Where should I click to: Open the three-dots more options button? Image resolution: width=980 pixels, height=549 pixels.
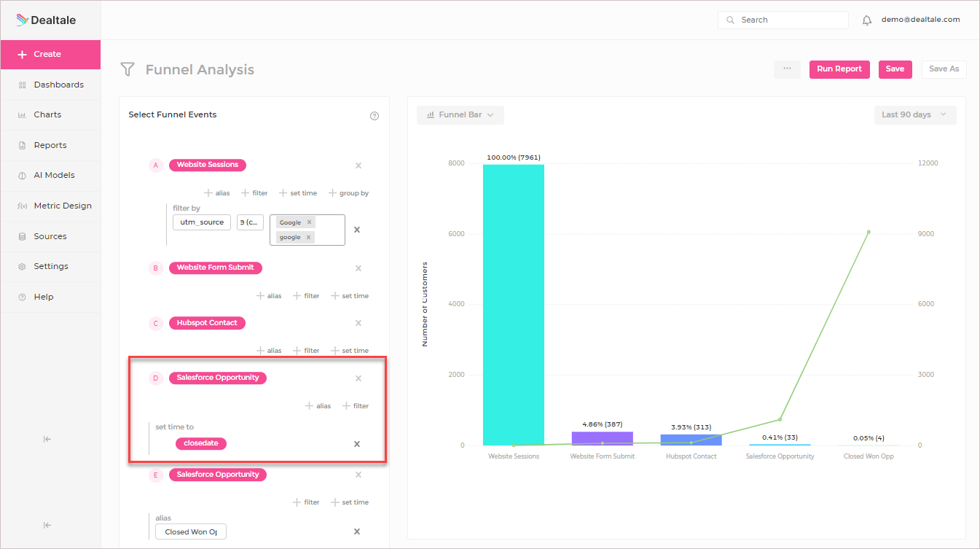787,69
